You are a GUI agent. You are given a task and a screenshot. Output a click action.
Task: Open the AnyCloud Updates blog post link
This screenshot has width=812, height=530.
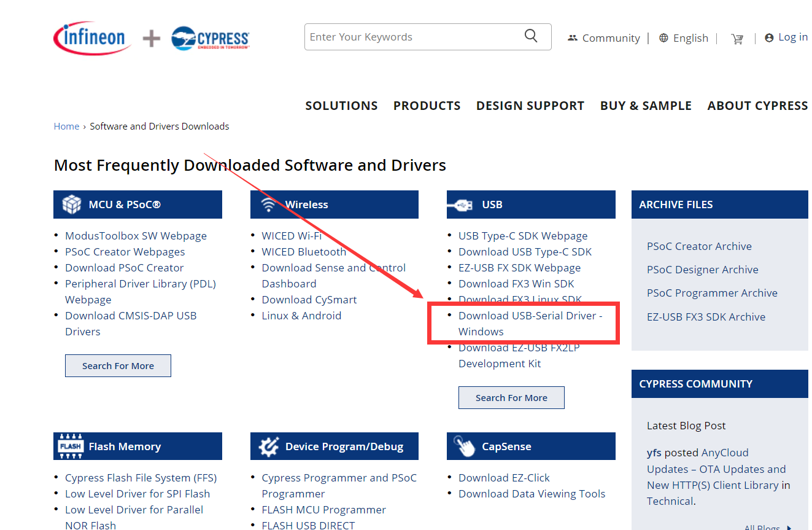[716, 469]
